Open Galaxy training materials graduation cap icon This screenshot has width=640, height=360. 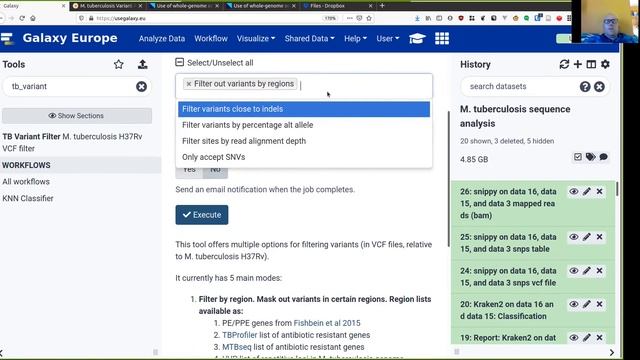point(417,38)
